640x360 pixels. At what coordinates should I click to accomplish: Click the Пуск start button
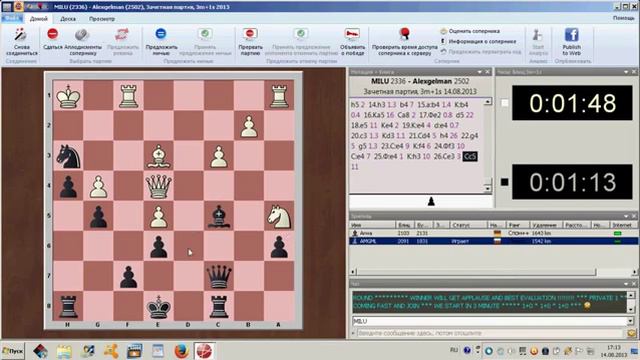[13, 351]
